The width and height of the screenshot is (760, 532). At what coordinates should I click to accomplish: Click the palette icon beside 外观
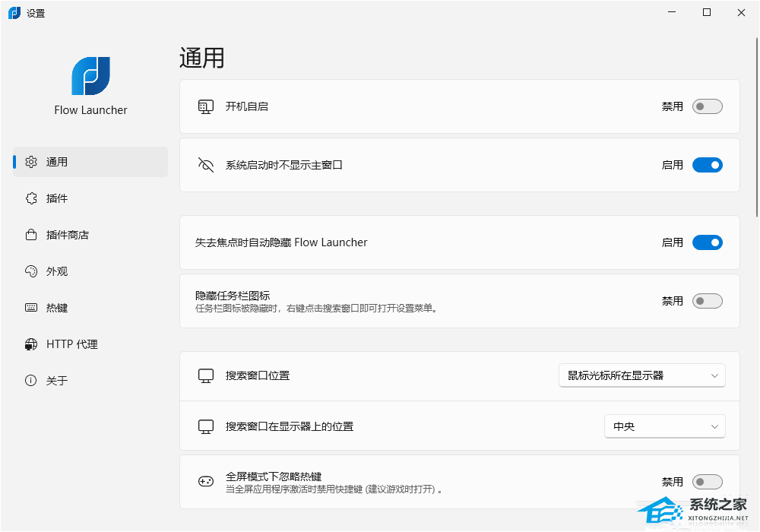click(31, 271)
